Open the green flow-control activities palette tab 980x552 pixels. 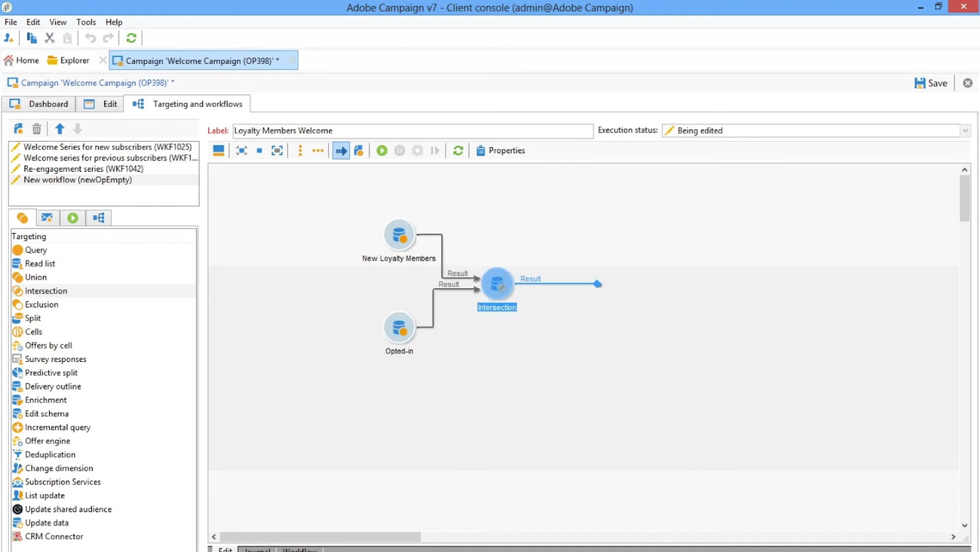click(x=73, y=218)
